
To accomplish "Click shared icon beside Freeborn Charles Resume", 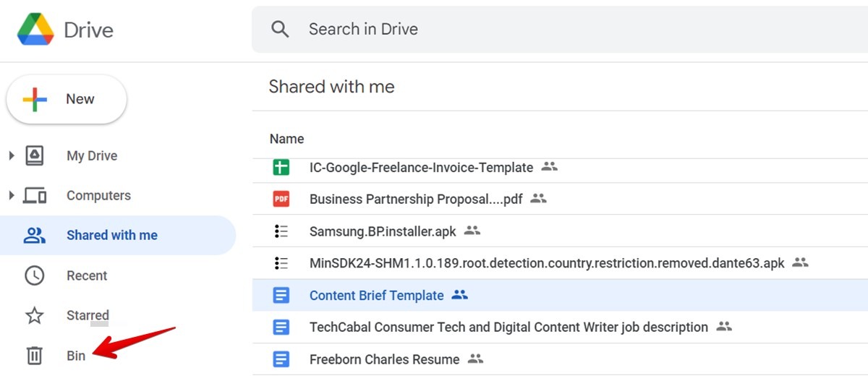I will pyautogui.click(x=475, y=358).
